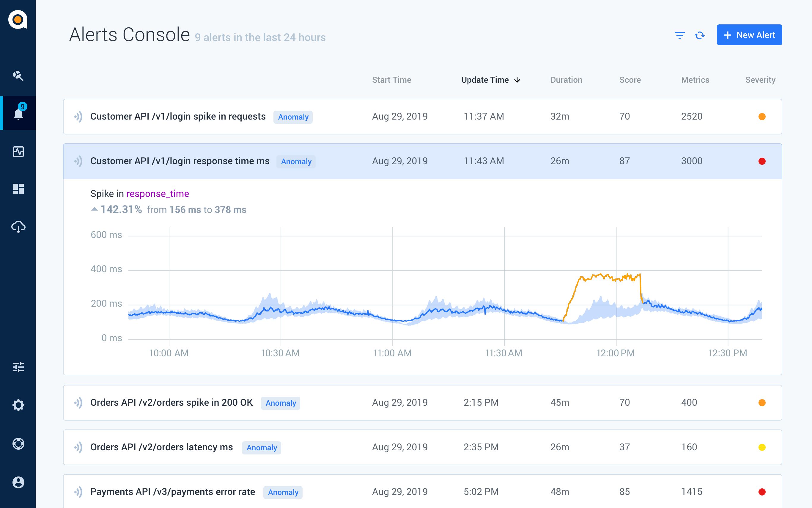Open the dashboards sidebar icon
This screenshot has height=508, width=812.
point(18,189)
